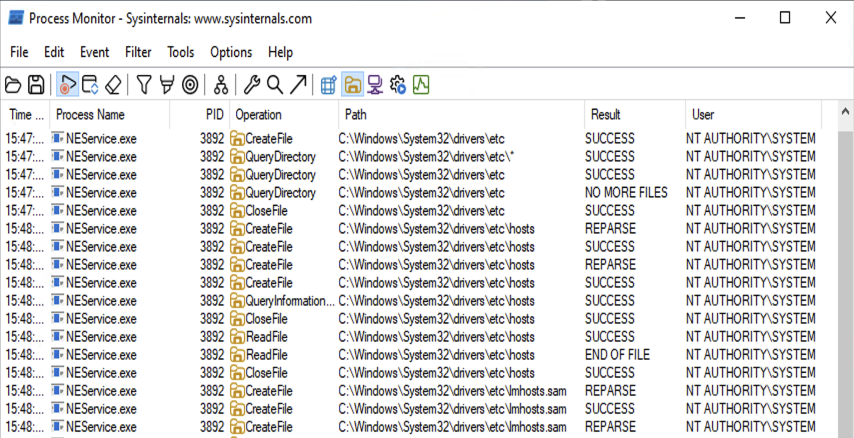The height and width of the screenshot is (438, 854).
Task: Show the Process Tree icon
Action: 221,85
